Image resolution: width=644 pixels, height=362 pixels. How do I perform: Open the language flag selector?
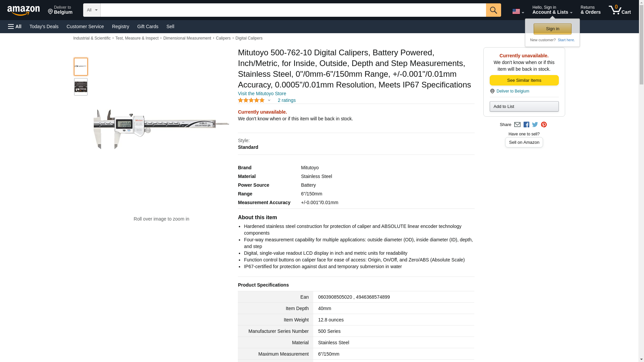click(518, 11)
